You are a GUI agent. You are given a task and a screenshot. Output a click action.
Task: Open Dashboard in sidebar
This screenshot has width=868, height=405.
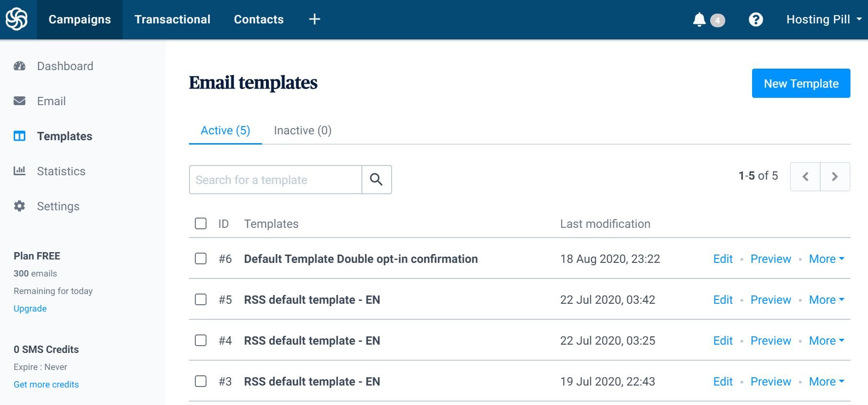point(65,66)
